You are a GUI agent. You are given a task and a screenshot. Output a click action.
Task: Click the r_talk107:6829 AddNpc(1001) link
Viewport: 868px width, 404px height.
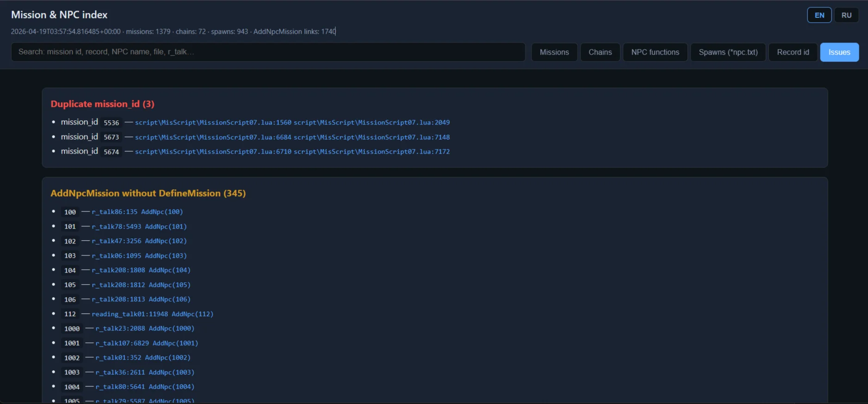pos(147,343)
